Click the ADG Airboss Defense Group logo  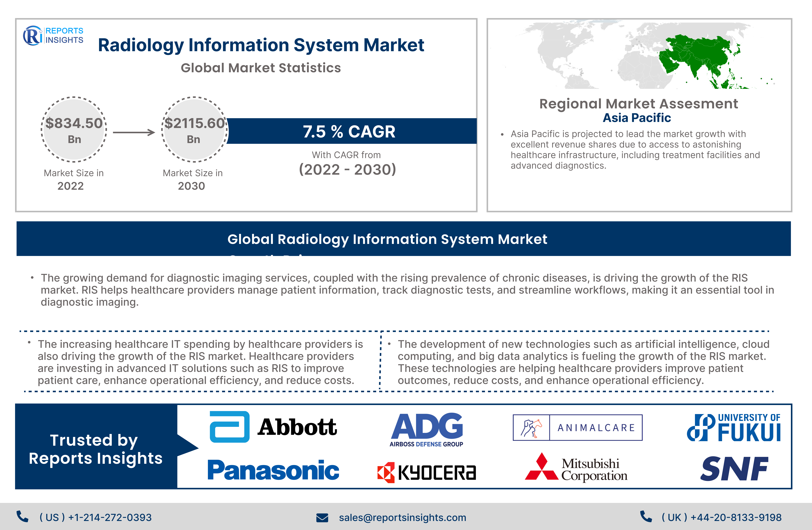[x=426, y=429]
